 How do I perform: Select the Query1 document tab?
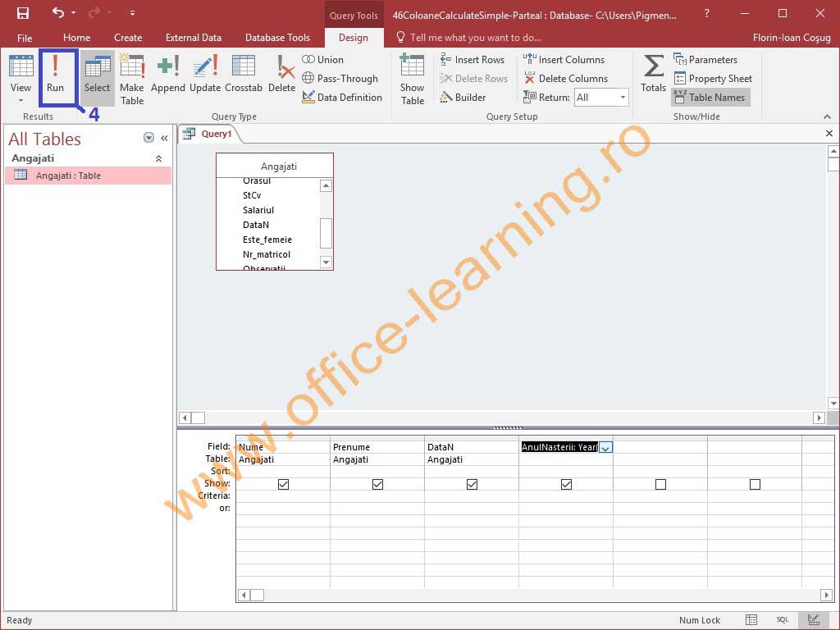(x=209, y=134)
